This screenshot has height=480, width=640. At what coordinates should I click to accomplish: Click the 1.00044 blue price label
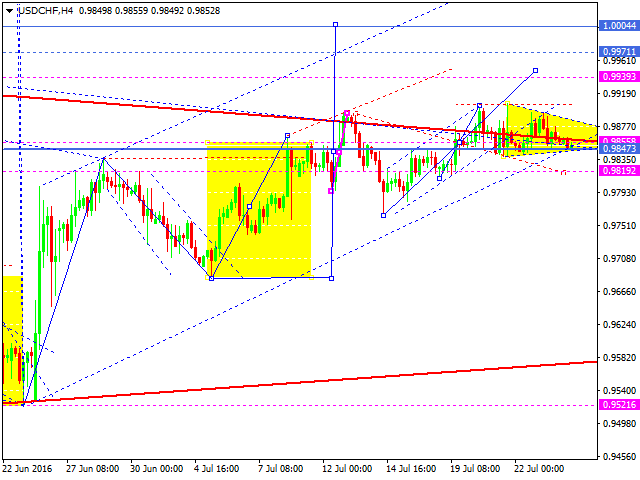click(619, 26)
